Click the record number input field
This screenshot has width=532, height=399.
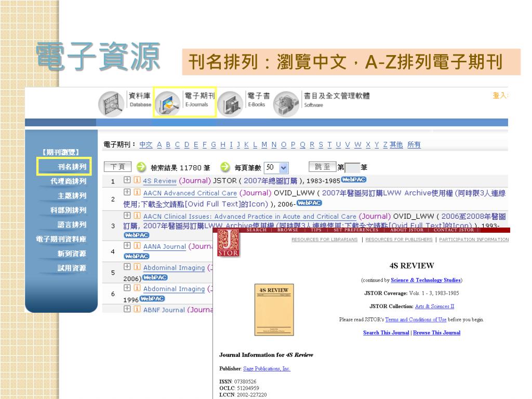(x=352, y=168)
